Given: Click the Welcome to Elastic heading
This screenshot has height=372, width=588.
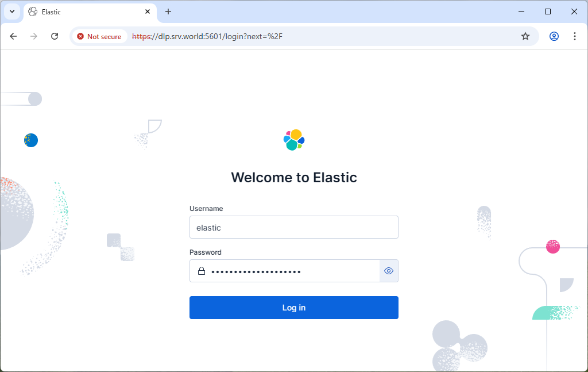Looking at the screenshot, I should [293, 178].
